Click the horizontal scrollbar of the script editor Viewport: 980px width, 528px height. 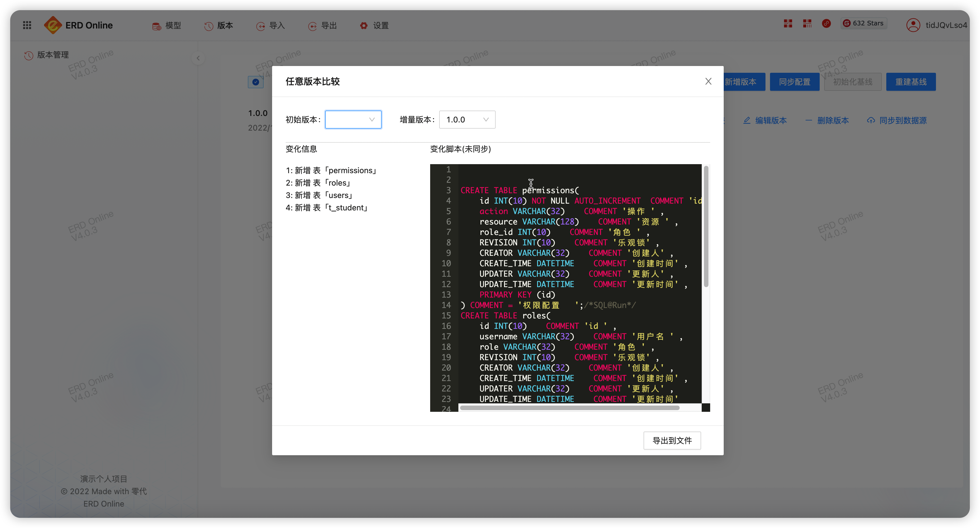570,408
